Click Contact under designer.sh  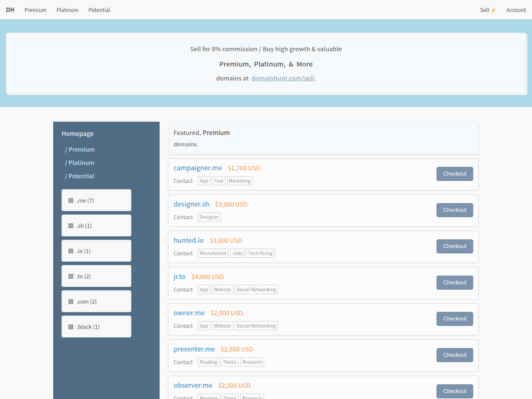[x=183, y=217]
